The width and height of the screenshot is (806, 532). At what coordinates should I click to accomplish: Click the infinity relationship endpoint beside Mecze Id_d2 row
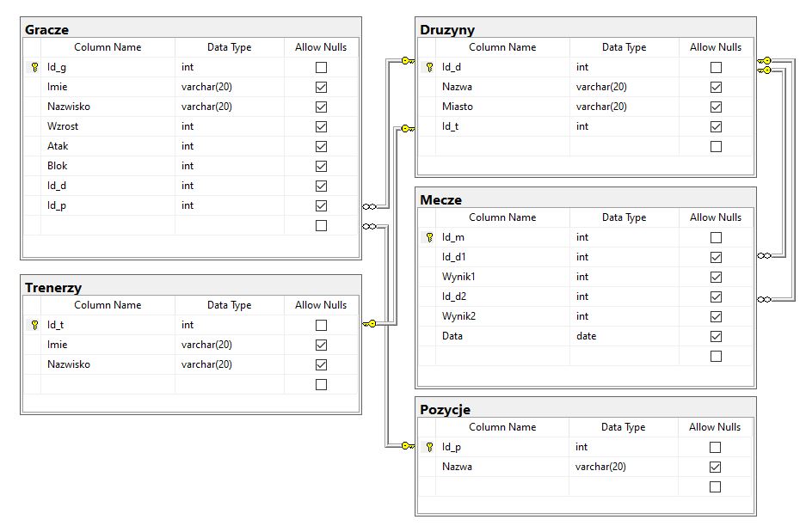click(x=764, y=299)
